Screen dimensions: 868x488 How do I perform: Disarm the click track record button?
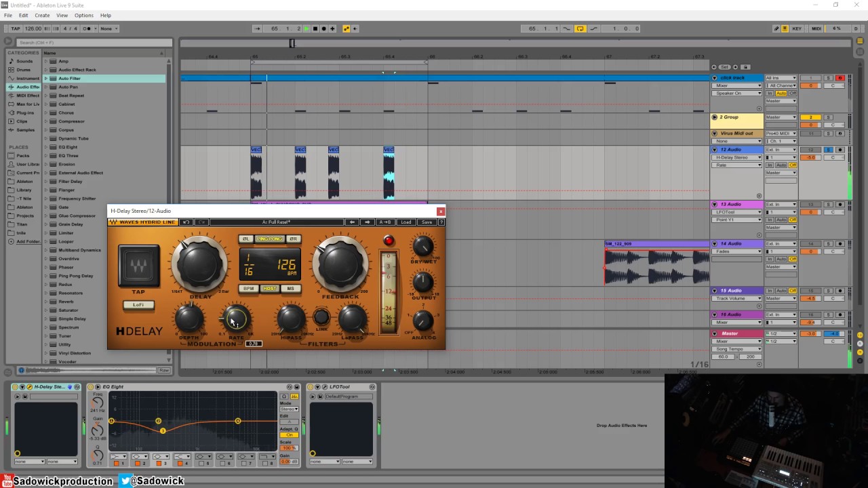click(x=840, y=78)
